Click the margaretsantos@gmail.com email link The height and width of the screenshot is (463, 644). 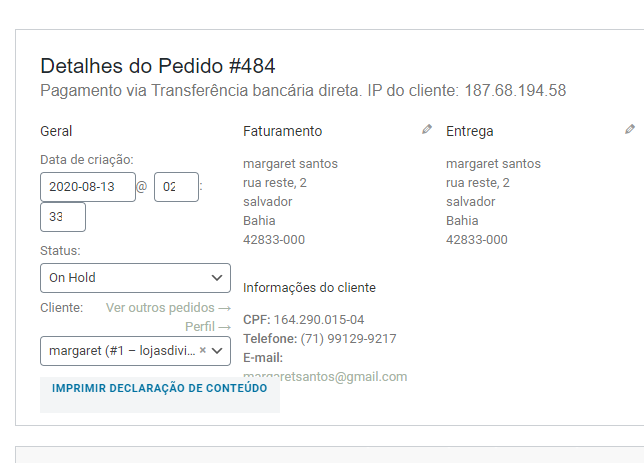point(325,377)
